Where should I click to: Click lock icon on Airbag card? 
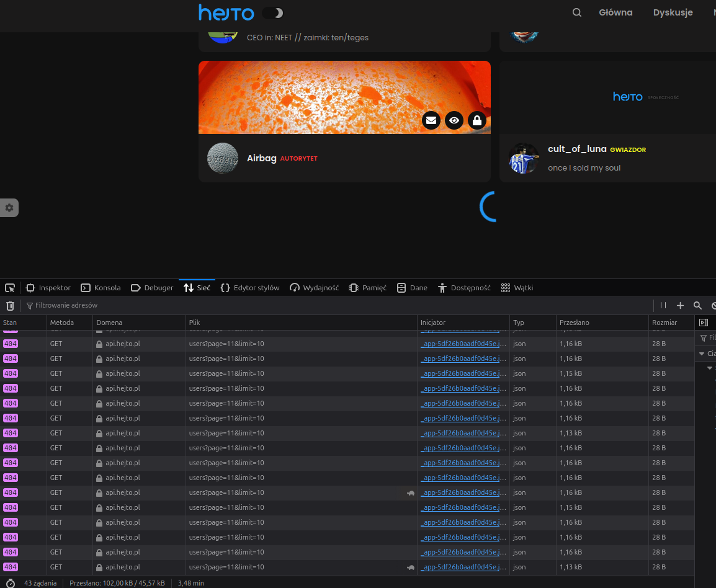(x=477, y=120)
